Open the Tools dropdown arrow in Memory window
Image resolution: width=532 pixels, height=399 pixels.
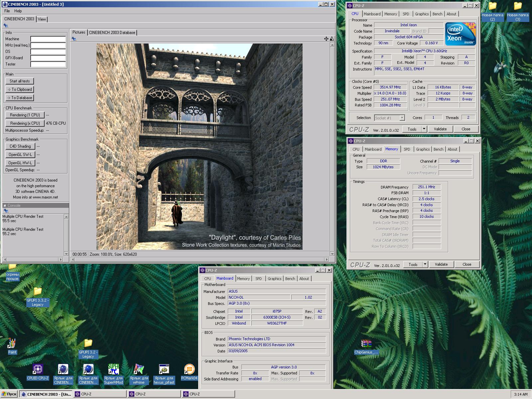(x=425, y=264)
